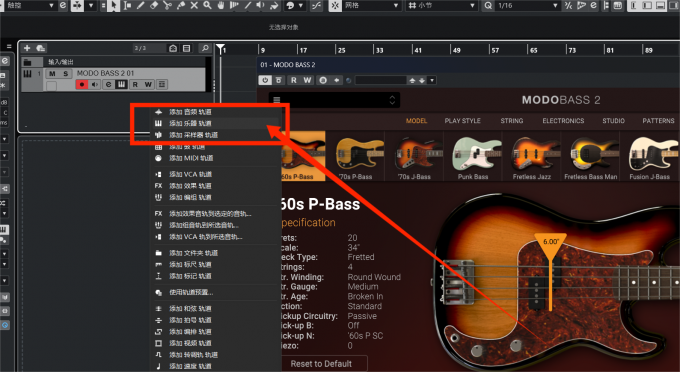Click the Add Track plus button
The height and width of the screenshot is (372, 680).
(27, 48)
